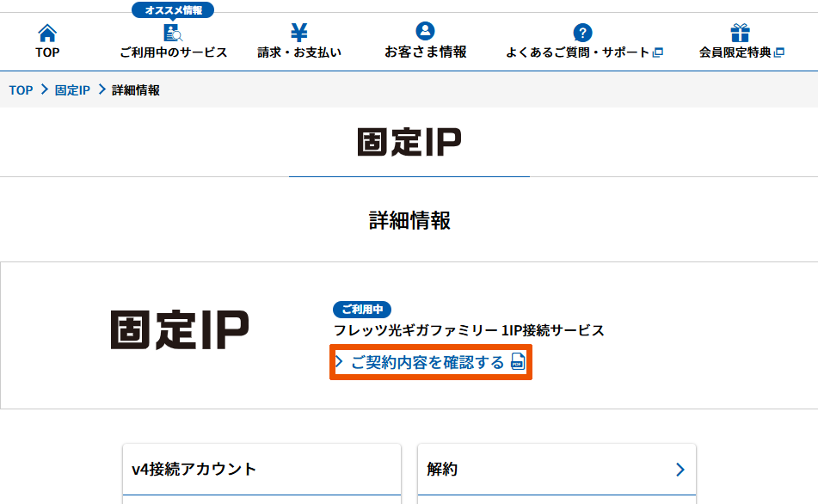The width and height of the screenshot is (818, 504).
Task: Click the home icon for TOP
Action: tap(47, 34)
